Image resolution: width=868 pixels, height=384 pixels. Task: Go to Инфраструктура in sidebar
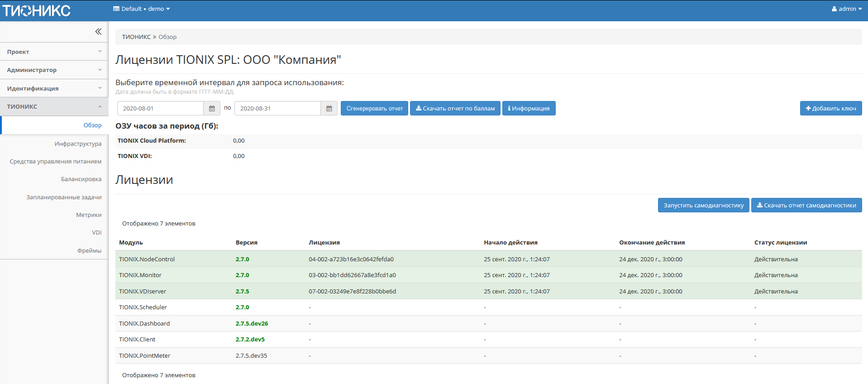pos(78,144)
